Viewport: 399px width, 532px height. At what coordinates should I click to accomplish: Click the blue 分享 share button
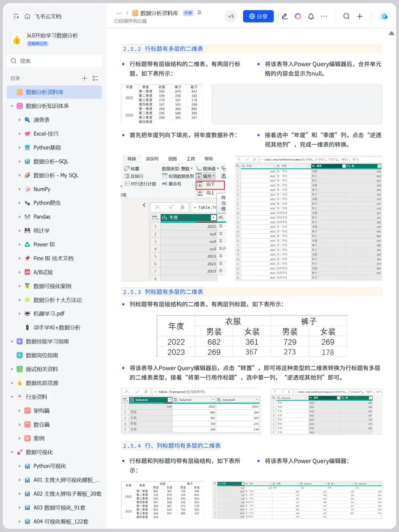(258, 16)
